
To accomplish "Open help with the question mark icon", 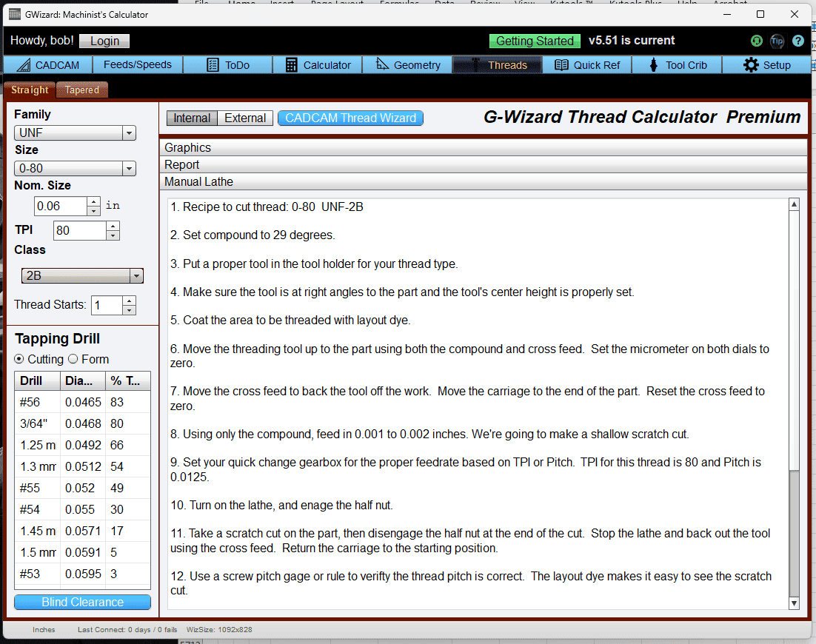I will (x=797, y=41).
